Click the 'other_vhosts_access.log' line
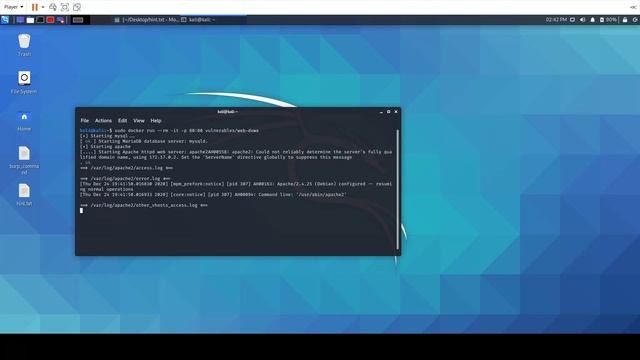 coord(144,205)
